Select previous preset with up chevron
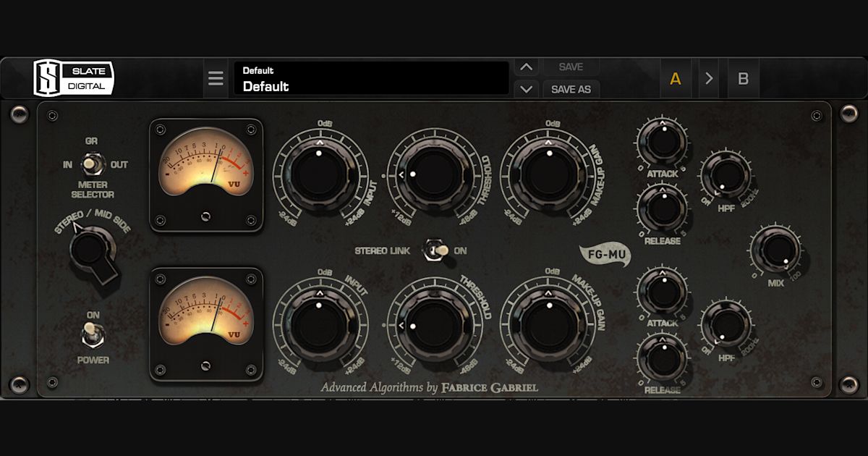868x456 pixels. click(526, 67)
